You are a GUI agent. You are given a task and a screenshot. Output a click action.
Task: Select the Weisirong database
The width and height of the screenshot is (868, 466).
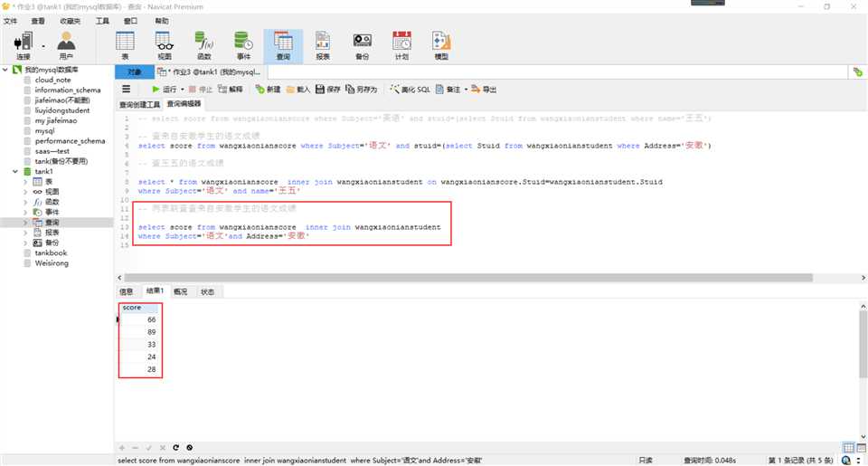[x=52, y=263]
